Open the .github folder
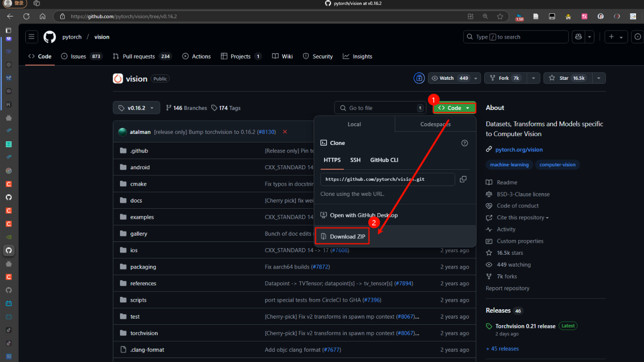Image resolution: width=644 pixels, height=362 pixels. (139, 151)
